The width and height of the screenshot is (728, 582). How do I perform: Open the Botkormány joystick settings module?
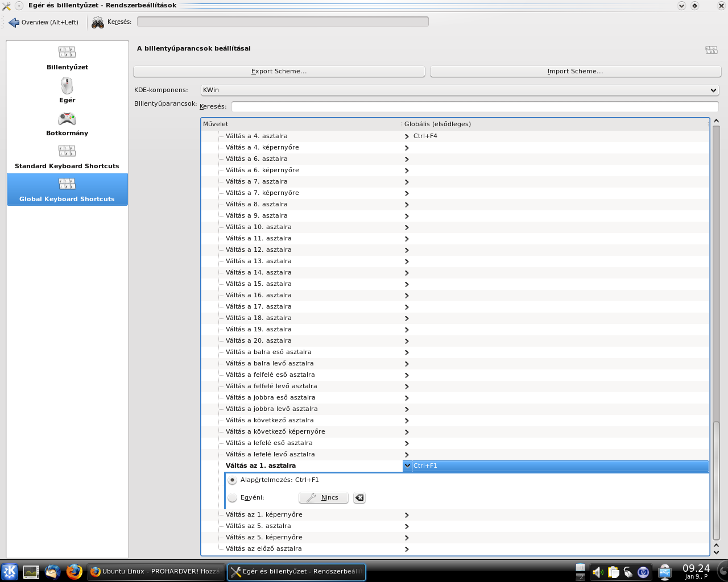[67, 124]
